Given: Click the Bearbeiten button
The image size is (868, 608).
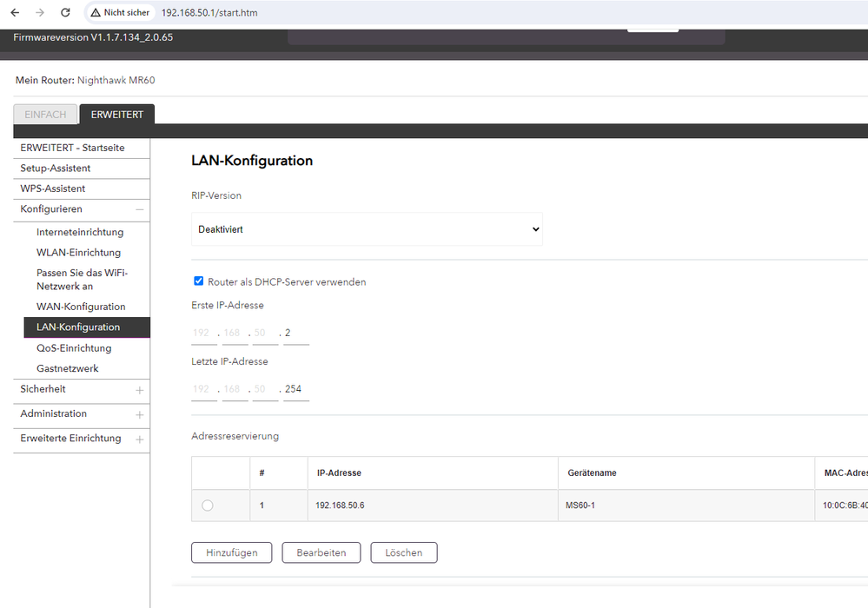Looking at the screenshot, I should tap(321, 552).
